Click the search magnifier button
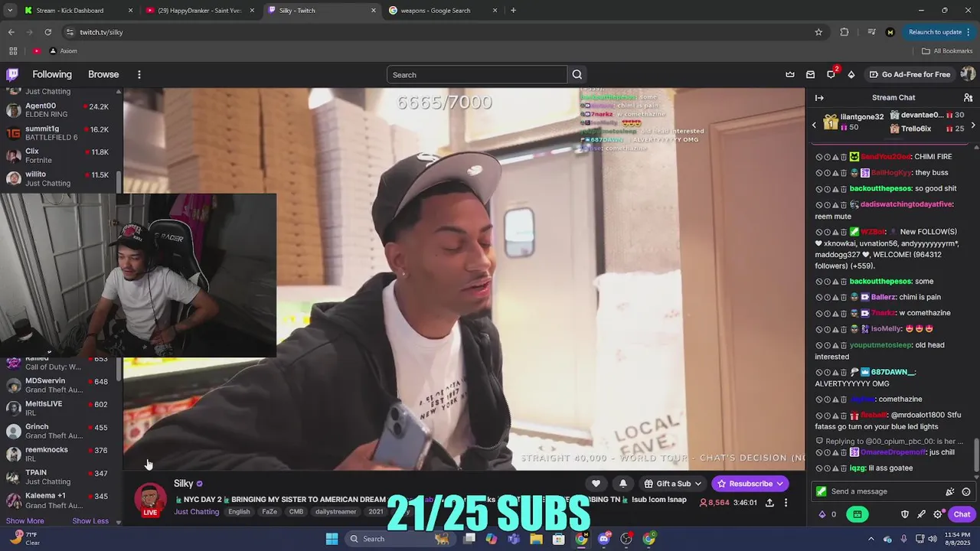Screen dimensions: 980x551 577,74
